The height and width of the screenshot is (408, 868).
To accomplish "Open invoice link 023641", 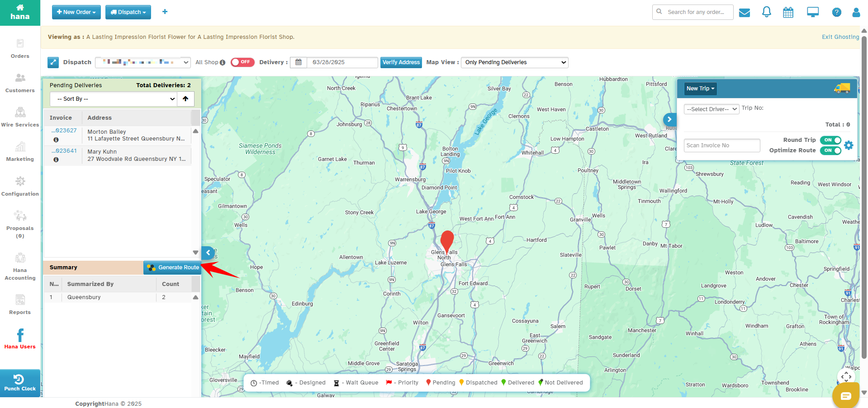I will click(x=64, y=151).
